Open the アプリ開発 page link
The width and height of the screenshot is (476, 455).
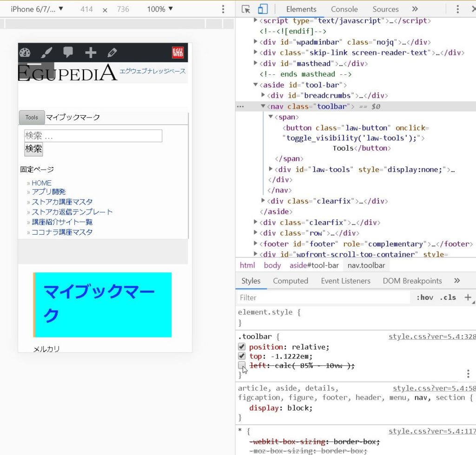point(48,192)
